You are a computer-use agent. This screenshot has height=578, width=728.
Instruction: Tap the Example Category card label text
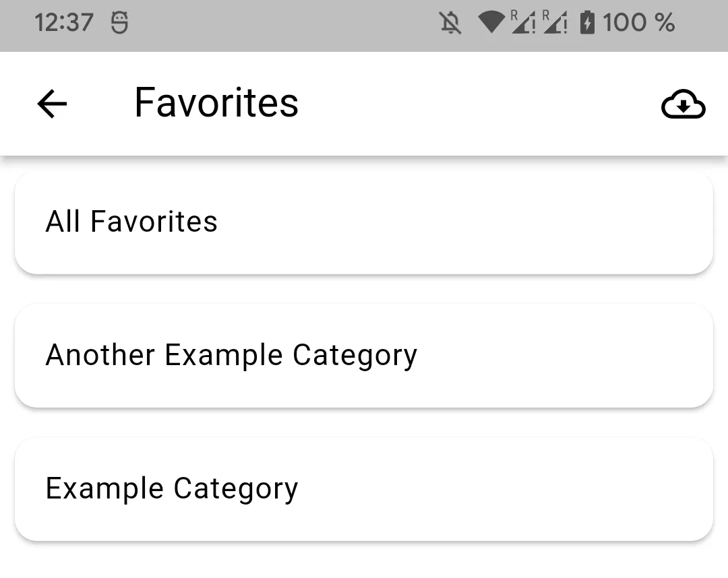pos(171,488)
